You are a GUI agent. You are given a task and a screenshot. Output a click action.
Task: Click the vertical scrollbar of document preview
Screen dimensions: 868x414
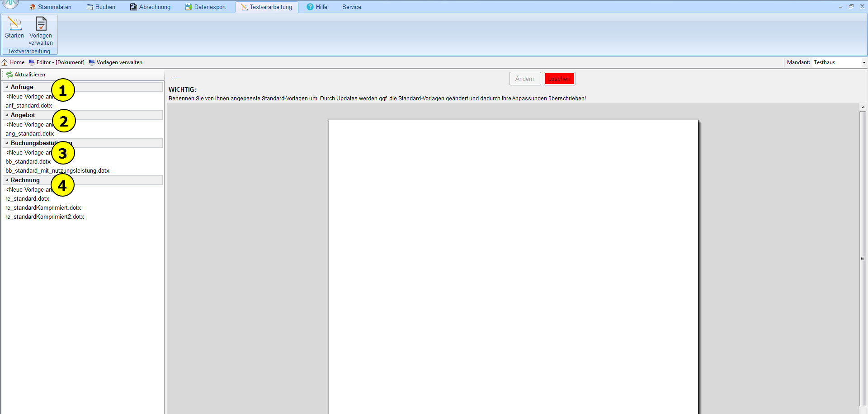[x=863, y=259]
